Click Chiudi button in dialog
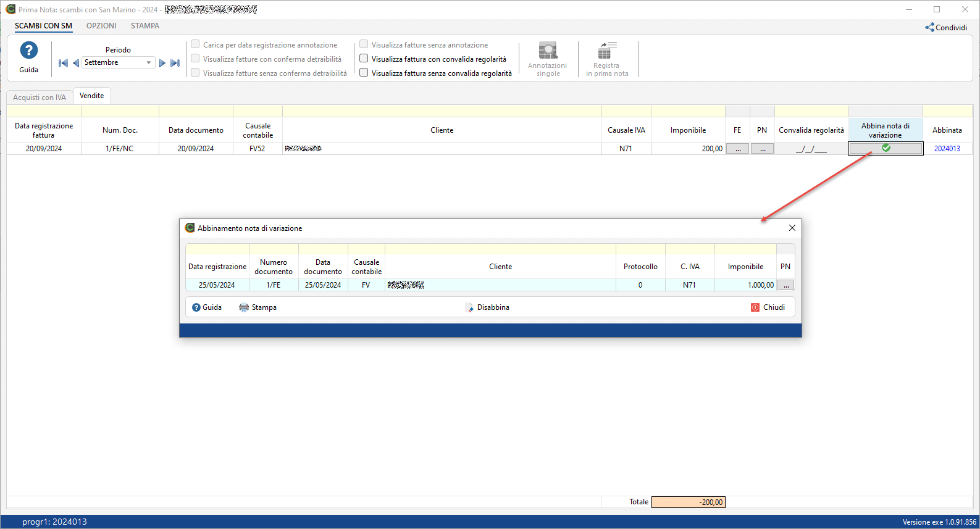 (768, 307)
